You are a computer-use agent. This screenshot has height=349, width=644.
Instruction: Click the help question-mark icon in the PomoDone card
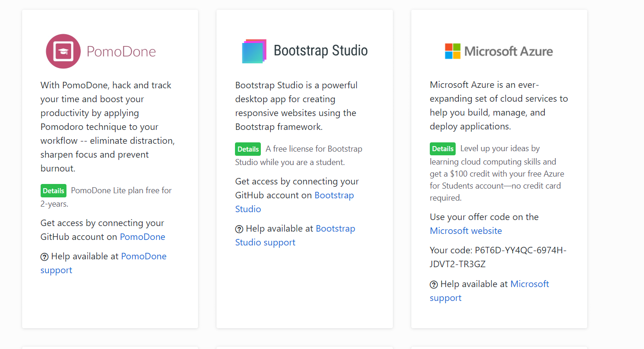44,257
